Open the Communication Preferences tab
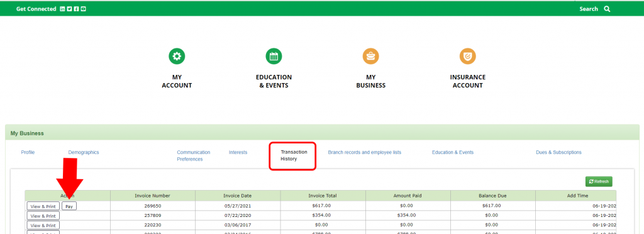The image size is (644, 234). point(194,155)
